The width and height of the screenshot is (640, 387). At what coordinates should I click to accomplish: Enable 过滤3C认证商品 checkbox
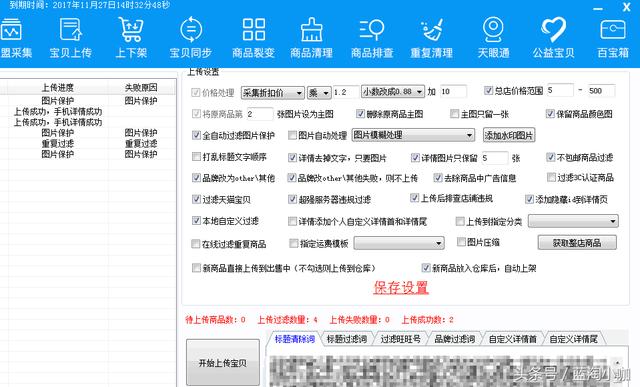pos(551,177)
